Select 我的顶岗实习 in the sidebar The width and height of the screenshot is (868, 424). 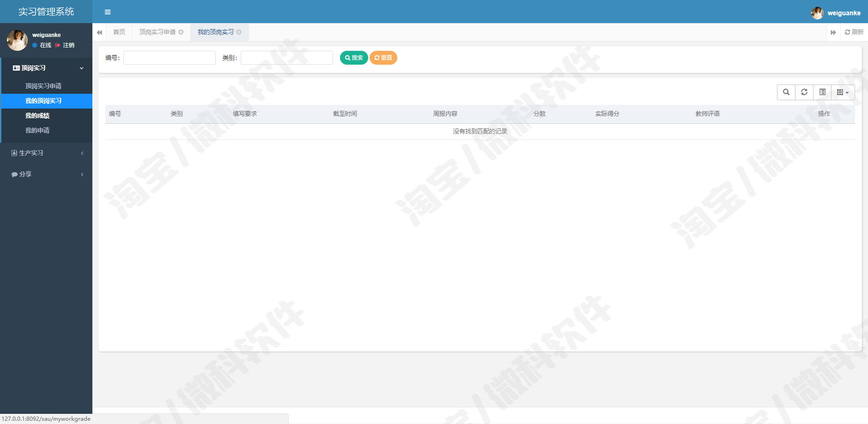click(x=46, y=101)
